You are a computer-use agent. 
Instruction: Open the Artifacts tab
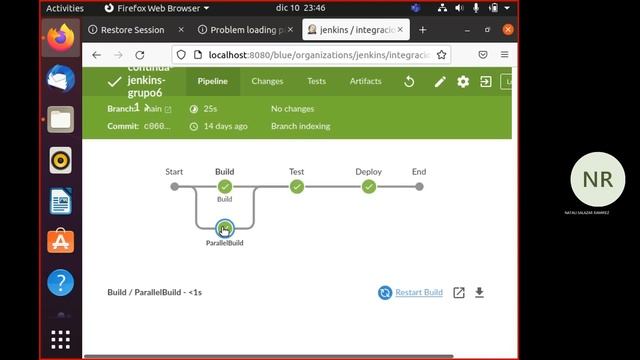coord(365,81)
